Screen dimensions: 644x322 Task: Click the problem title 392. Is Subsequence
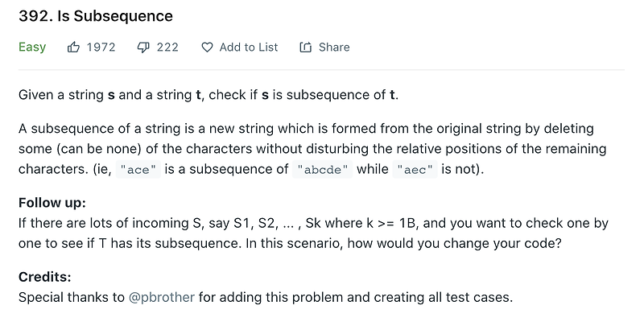96,16
